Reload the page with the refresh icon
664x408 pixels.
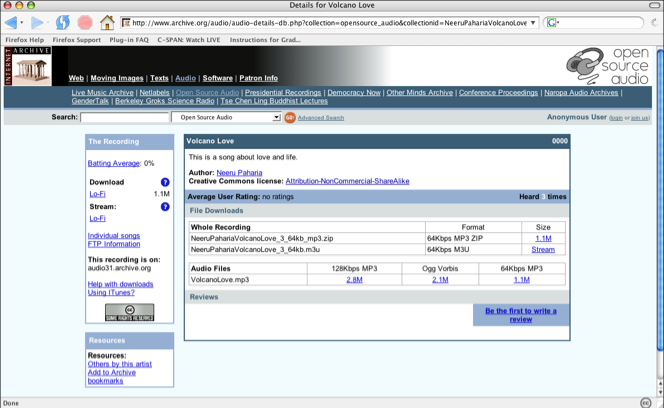62,22
